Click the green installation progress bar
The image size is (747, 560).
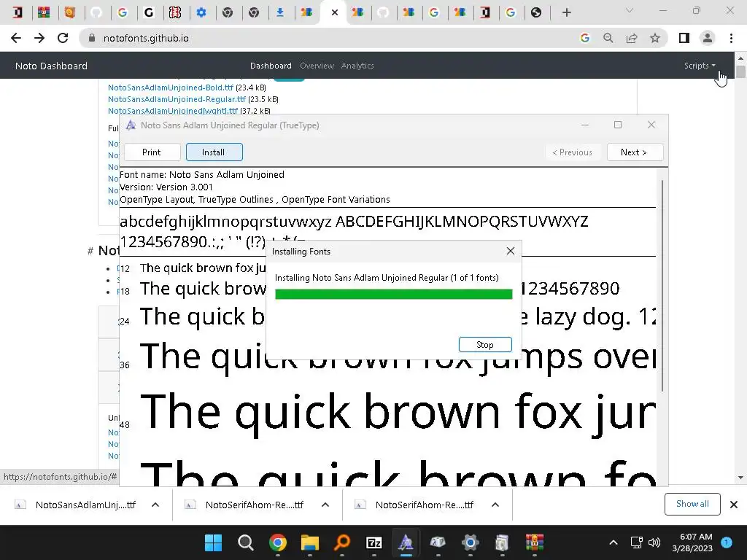pos(393,295)
